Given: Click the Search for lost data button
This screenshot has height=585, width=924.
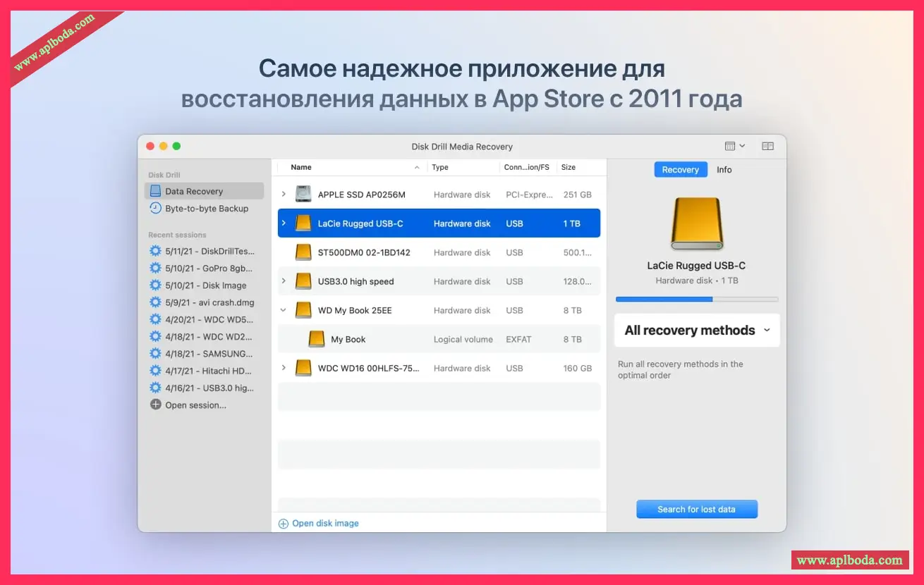Looking at the screenshot, I should pos(696,509).
